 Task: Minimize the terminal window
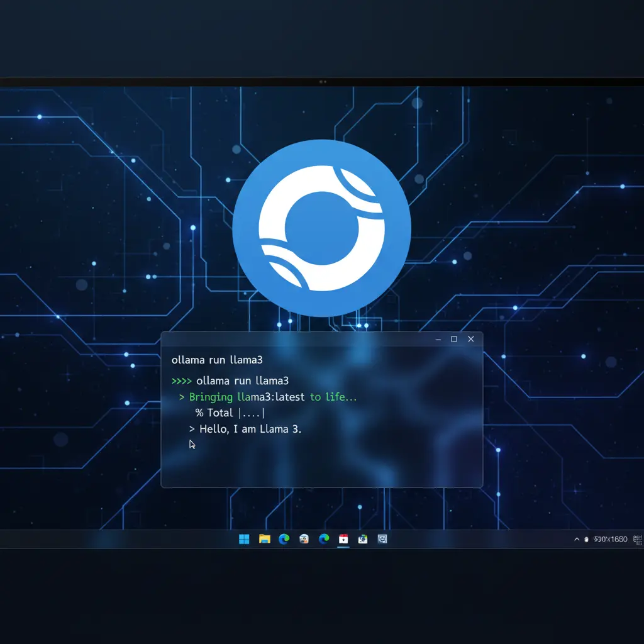coord(438,339)
